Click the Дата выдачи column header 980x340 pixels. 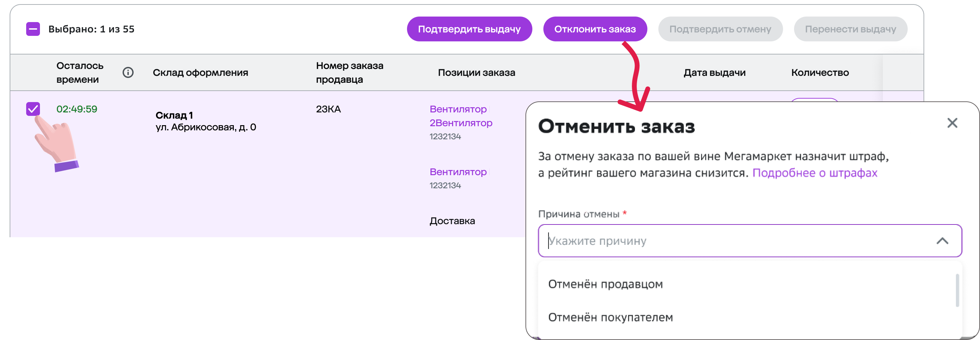(715, 72)
